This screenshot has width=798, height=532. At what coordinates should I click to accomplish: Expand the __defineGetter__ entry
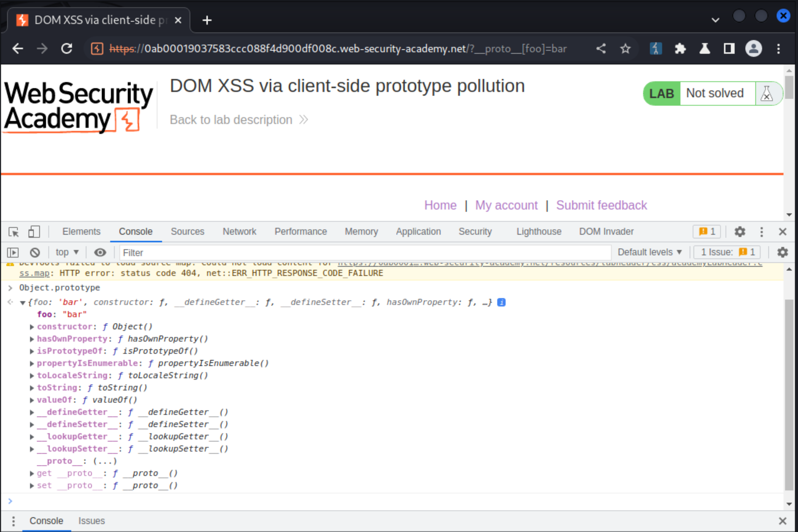tap(32, 412)
